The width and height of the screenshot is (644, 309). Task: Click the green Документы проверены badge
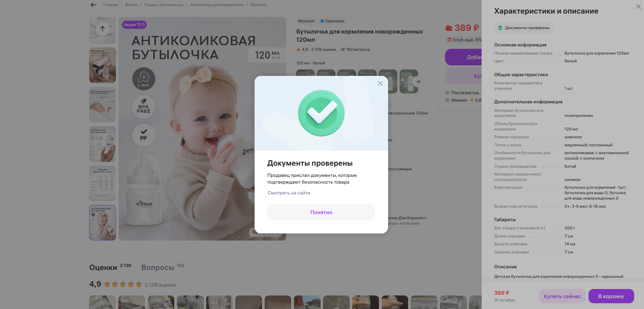pyautogui.click(x=524, y=28)
